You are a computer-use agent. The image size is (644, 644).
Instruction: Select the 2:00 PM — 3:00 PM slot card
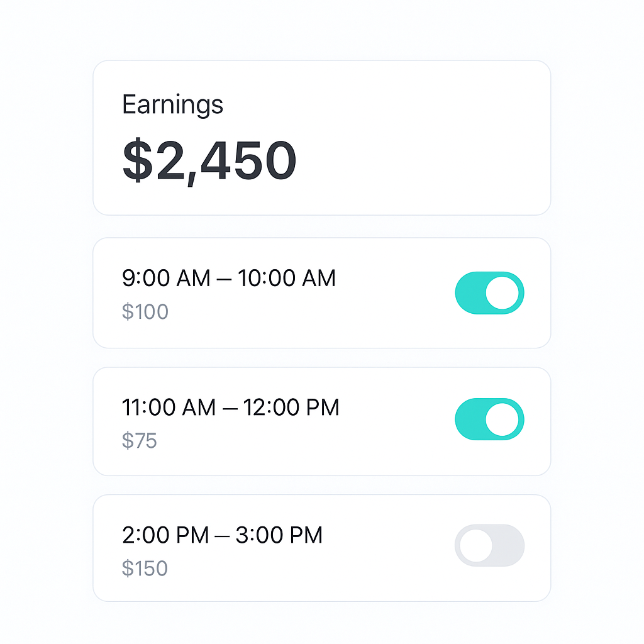322,548
